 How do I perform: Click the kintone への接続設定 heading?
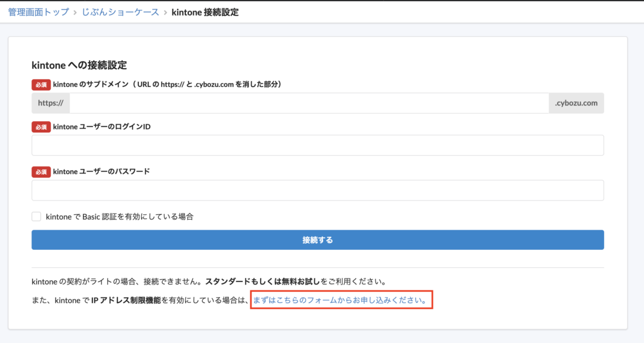coord(79,65)
